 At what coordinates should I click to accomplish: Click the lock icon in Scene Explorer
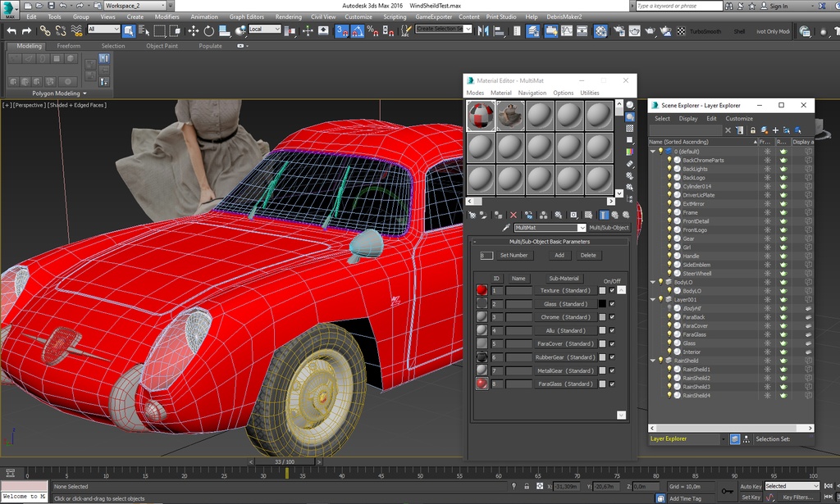click(752, 130)
